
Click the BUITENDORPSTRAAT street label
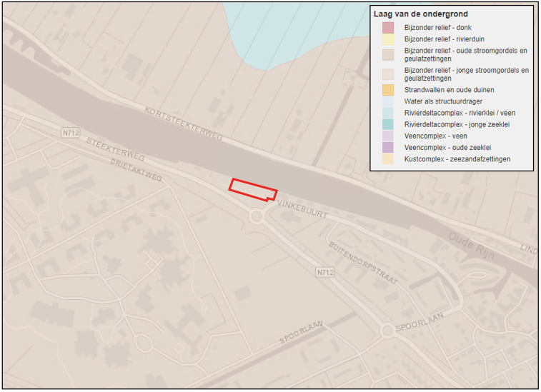[362, 263]
